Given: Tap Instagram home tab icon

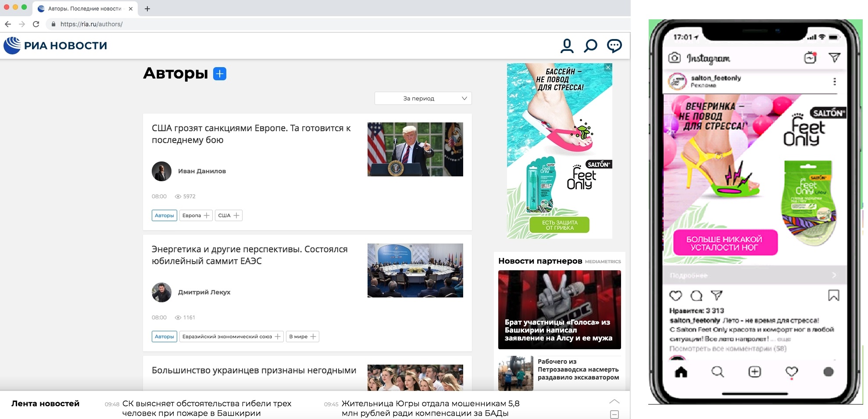Looking at the screenshot, I should coord(681,372).
